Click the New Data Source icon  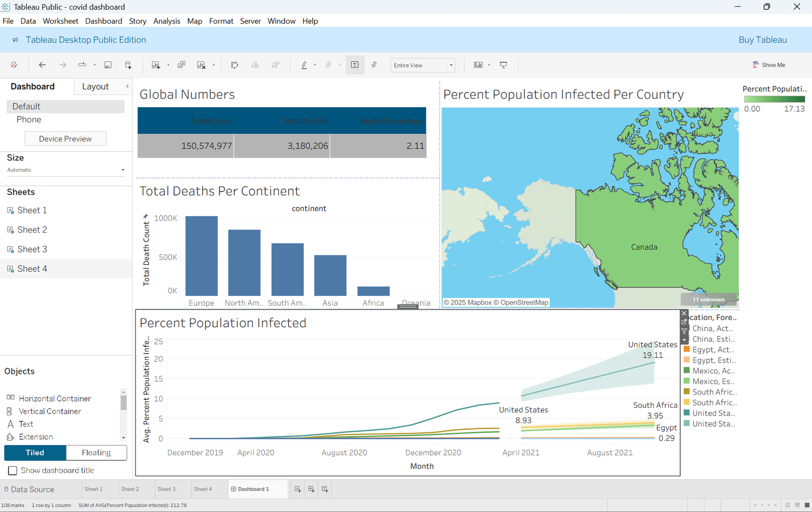128,65
